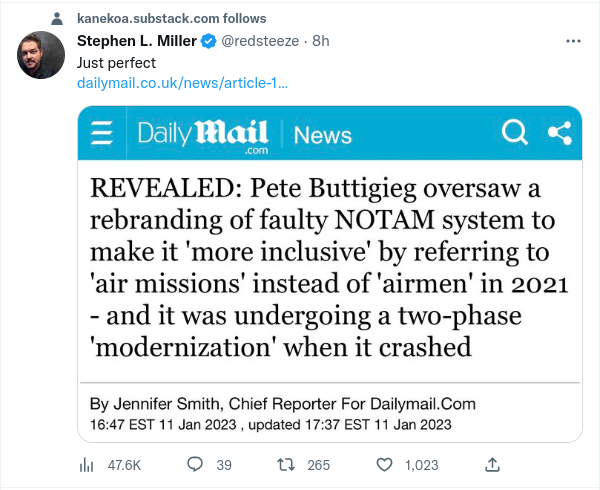
Task: Retweet this post
Action: coord(285,464)
